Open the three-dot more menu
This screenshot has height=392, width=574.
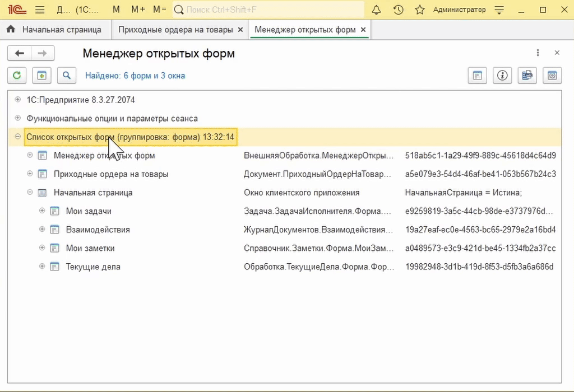(538, 53)
